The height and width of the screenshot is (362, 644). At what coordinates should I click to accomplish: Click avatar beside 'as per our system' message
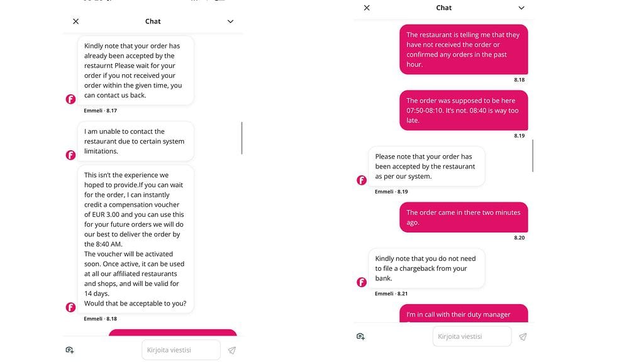point(362,180)
